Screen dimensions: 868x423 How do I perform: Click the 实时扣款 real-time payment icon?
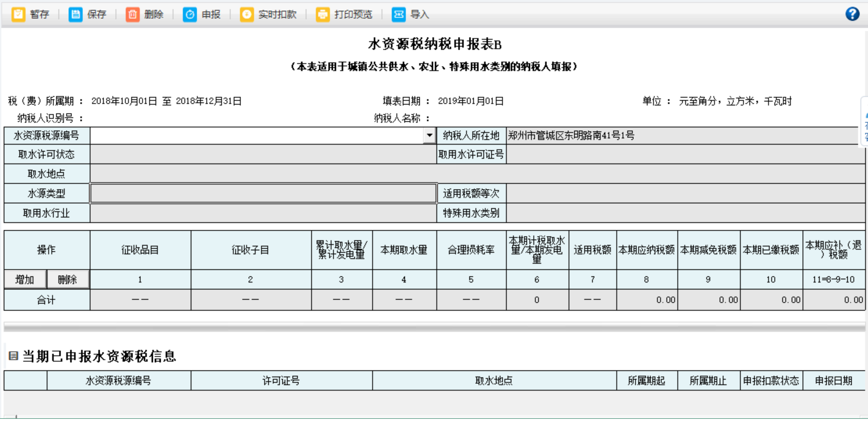(247, 14)
